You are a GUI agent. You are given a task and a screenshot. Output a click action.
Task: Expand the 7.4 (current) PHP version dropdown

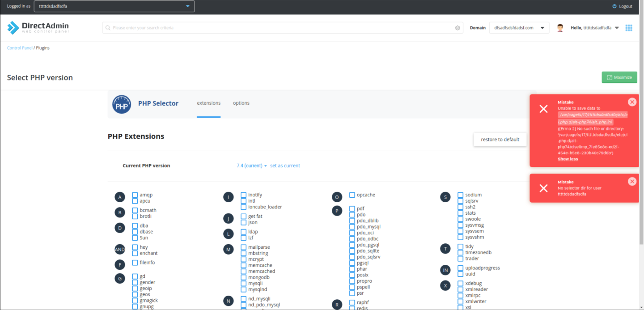251,166
